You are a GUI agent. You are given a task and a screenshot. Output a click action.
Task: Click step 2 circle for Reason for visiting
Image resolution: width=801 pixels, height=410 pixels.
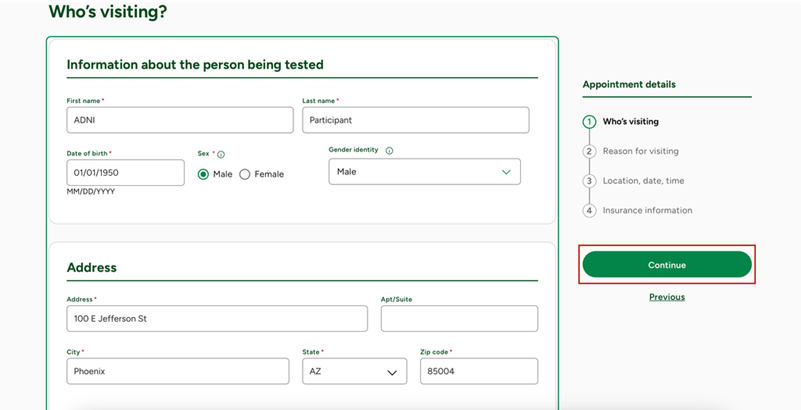tap(590, 152)
